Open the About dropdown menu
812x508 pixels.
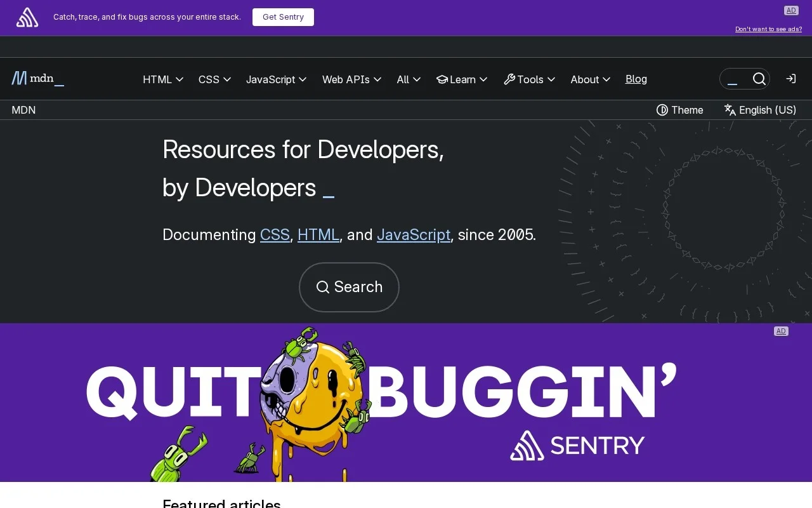click(x=590, y=79)
